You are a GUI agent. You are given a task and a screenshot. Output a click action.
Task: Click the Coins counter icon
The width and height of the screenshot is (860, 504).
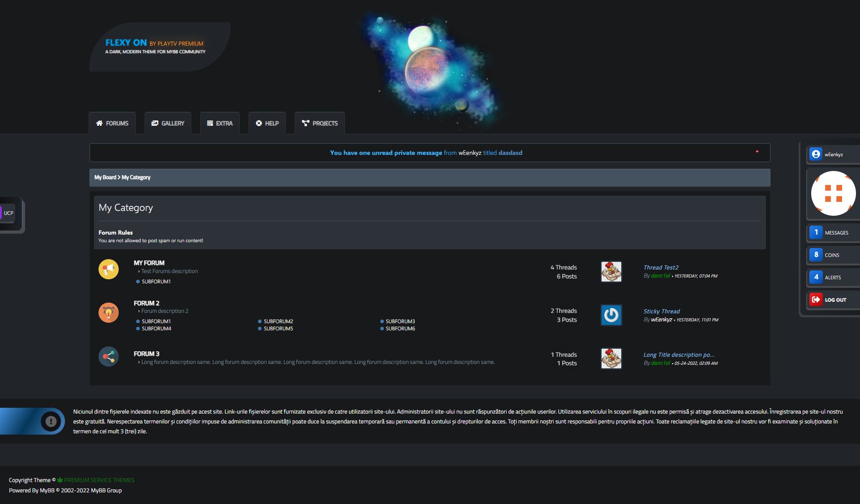pyautogui.click(x=816, y=255)
